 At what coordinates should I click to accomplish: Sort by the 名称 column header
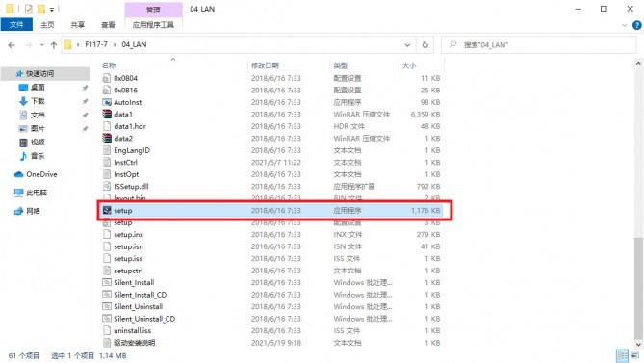[x=109, y=65]
